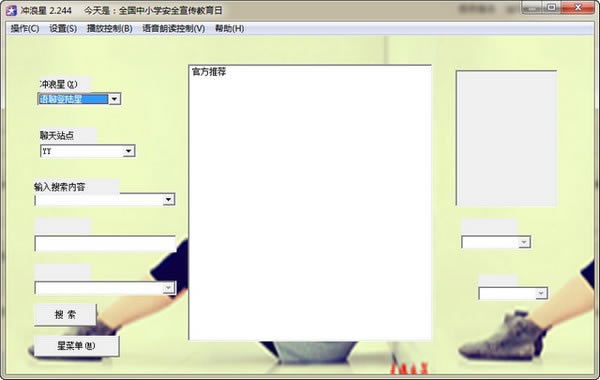Click the YY value in 聊天站点 box
This screenshot has height=380, width=600.
pos(47,151)
